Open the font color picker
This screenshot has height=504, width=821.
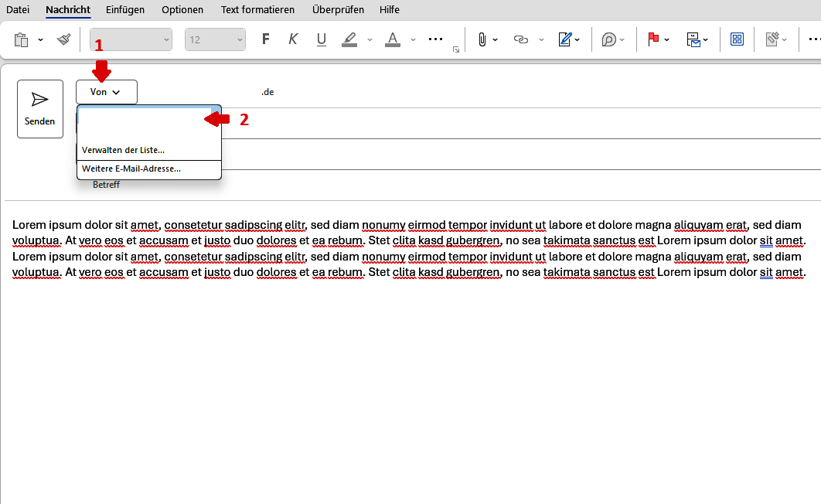click(392, 39)
